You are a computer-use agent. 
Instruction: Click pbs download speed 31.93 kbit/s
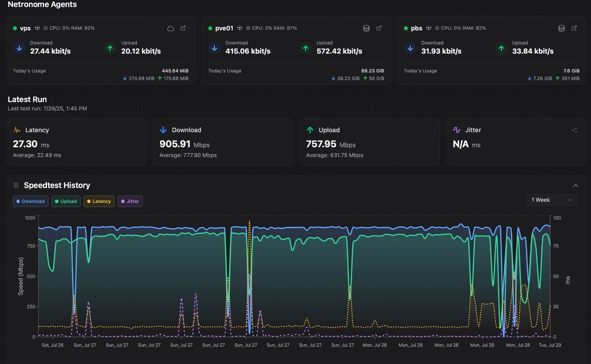pyautogui.click(x=441, y=51)
